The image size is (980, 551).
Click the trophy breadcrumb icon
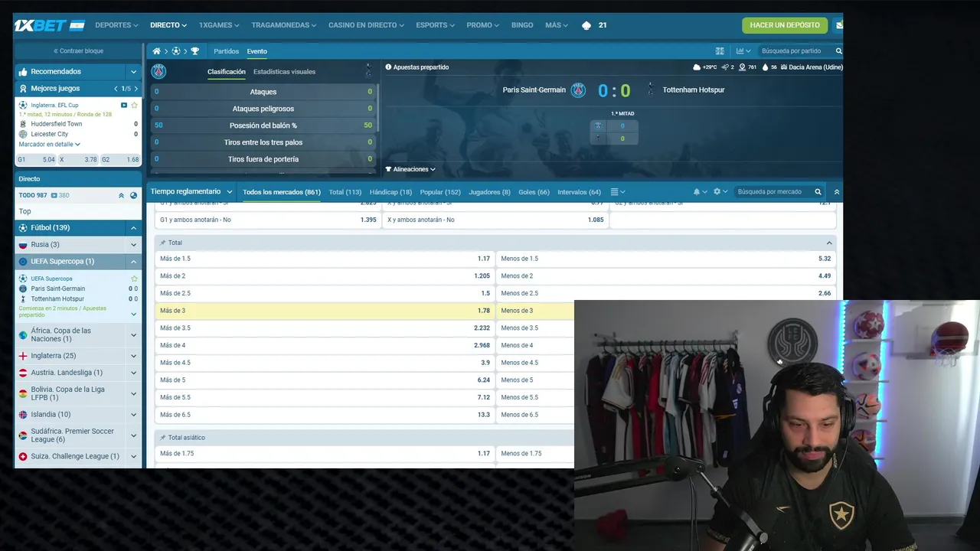194,51
